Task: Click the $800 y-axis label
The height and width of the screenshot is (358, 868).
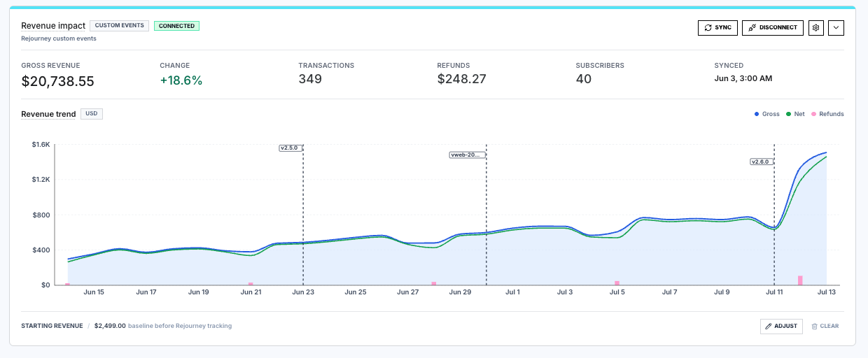Action: click(41, 215)
